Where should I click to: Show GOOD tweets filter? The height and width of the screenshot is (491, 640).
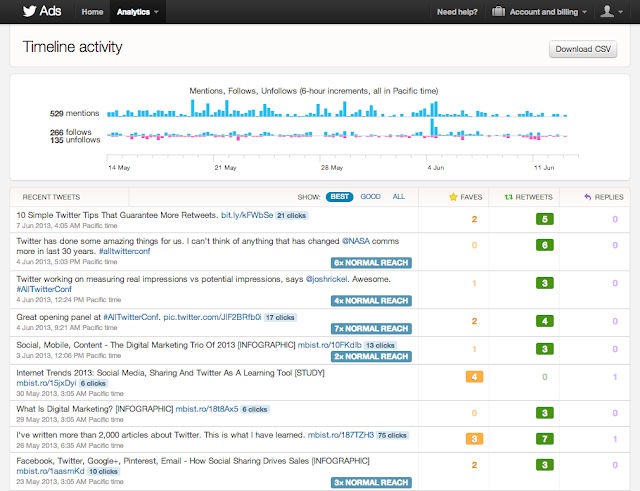pyautogui.click(x=370, y=197)
